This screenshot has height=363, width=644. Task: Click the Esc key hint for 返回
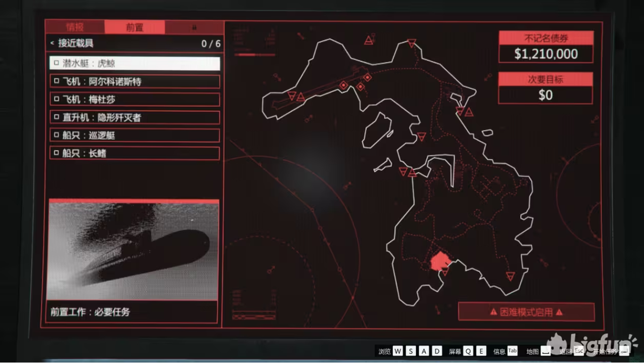tap(579, 351)
